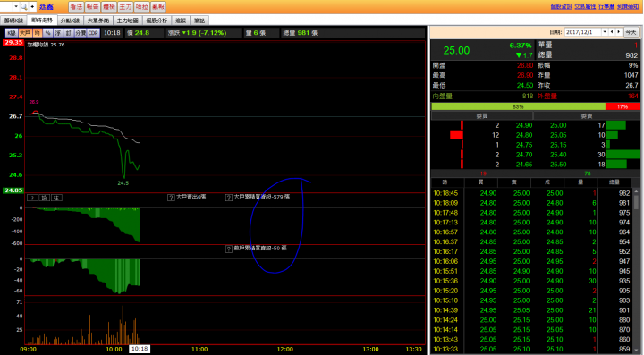Screen dimensions: 644x355
Task: Click the 今天 today button
Action: (631, 32)
